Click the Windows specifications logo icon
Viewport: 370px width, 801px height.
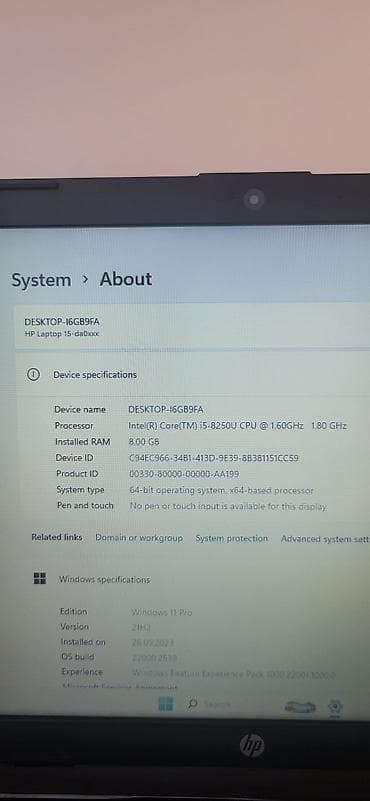[40, 578]
